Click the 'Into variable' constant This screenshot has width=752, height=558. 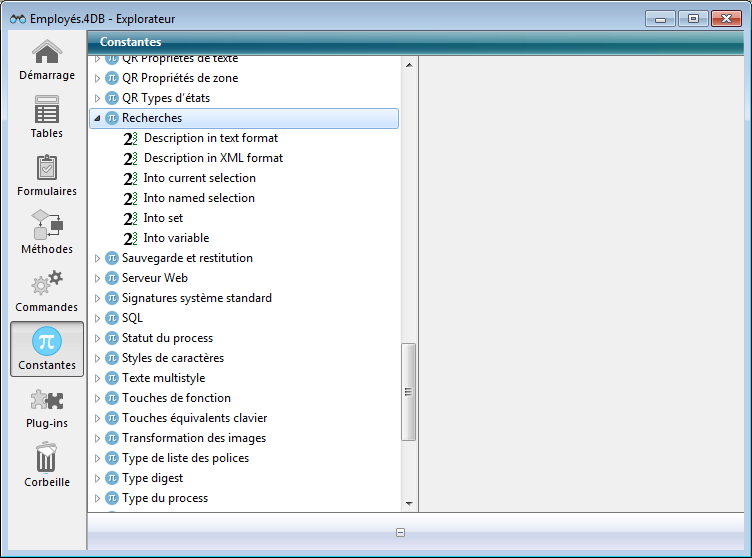(x=176, y=238)
